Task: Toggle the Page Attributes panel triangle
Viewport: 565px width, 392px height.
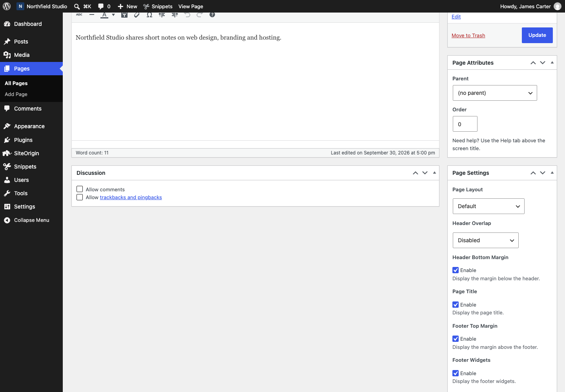Action: point(552,63)
